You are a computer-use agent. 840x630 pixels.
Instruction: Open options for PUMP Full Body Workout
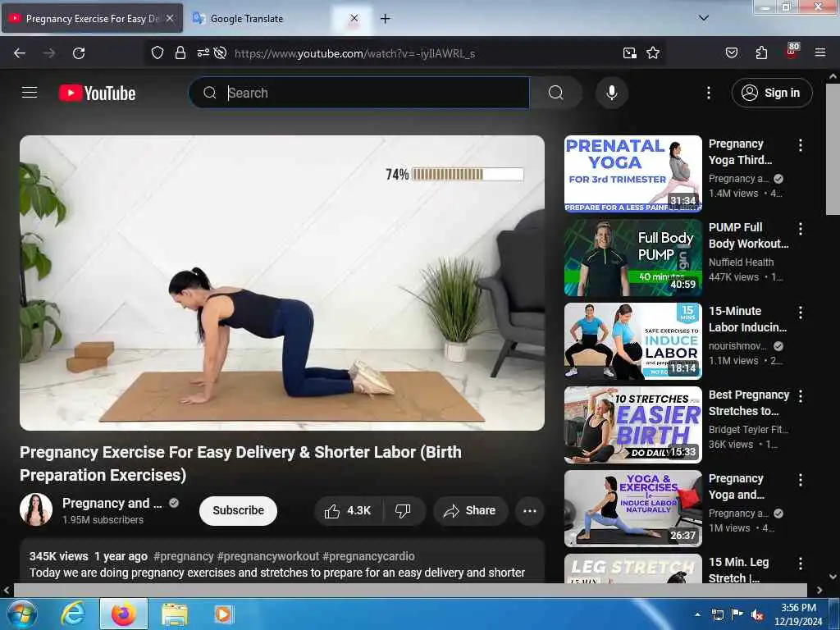(x=800, y=229)
